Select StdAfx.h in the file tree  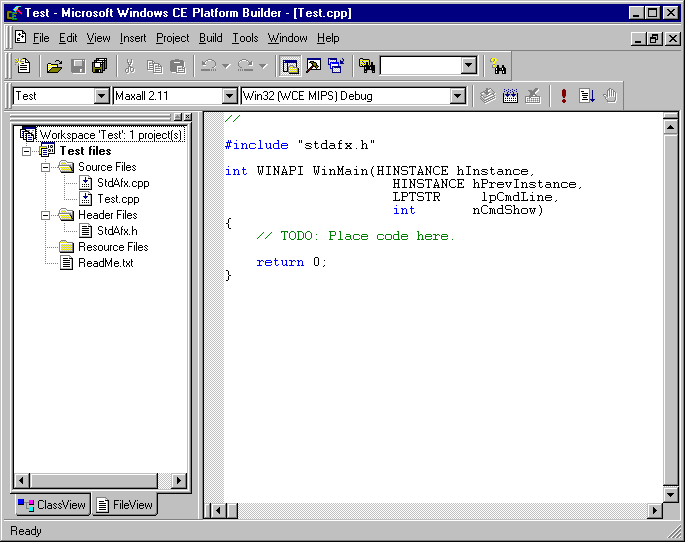click(x=117, y=231)
